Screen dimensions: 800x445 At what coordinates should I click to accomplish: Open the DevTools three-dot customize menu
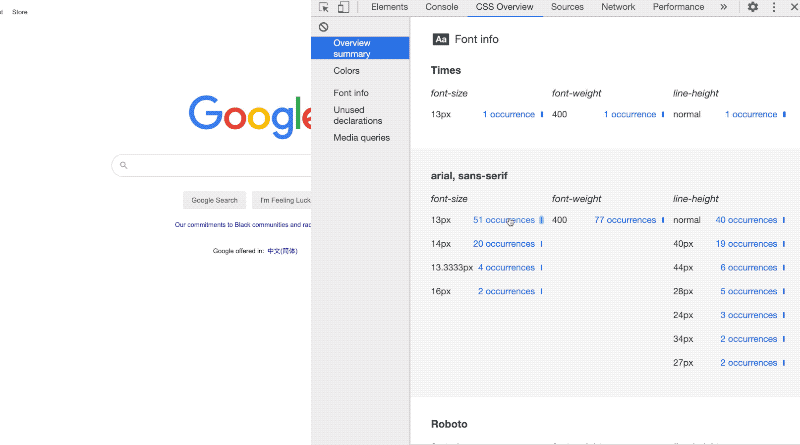pos(773,7)
